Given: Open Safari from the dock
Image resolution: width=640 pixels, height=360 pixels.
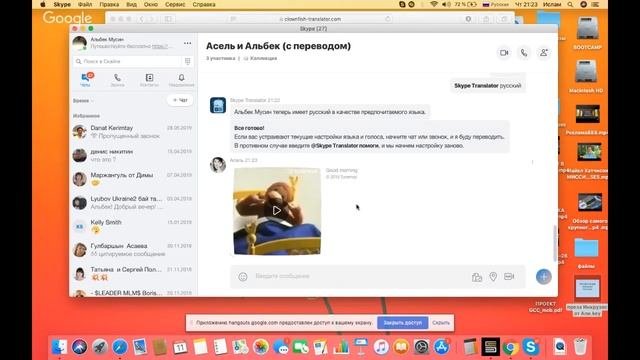Looking at the screenshot, I should 120,347.
